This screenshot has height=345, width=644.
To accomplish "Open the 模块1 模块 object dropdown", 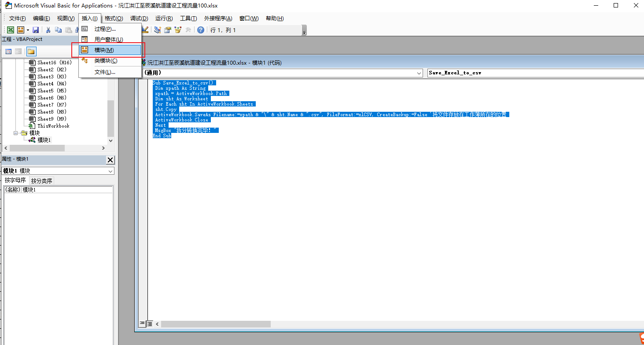I will (x=110, y=171).
